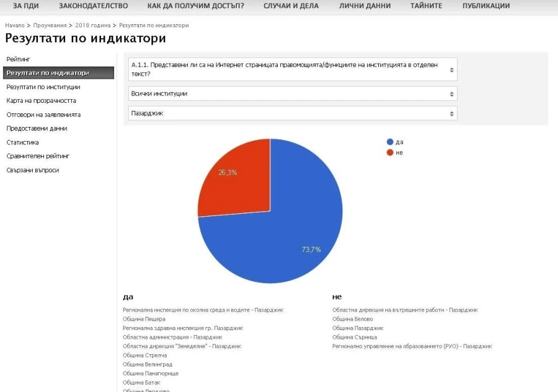Click the не column heading

337,297
